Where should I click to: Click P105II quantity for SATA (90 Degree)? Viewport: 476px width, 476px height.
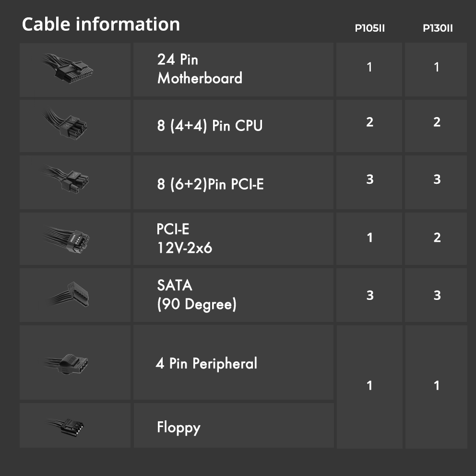click(369, 295)
